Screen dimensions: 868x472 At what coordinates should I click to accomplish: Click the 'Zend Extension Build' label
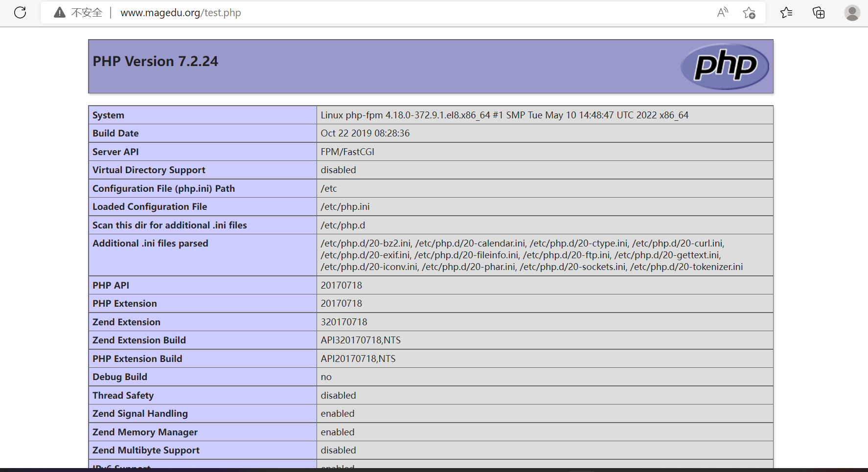(139, 340)
